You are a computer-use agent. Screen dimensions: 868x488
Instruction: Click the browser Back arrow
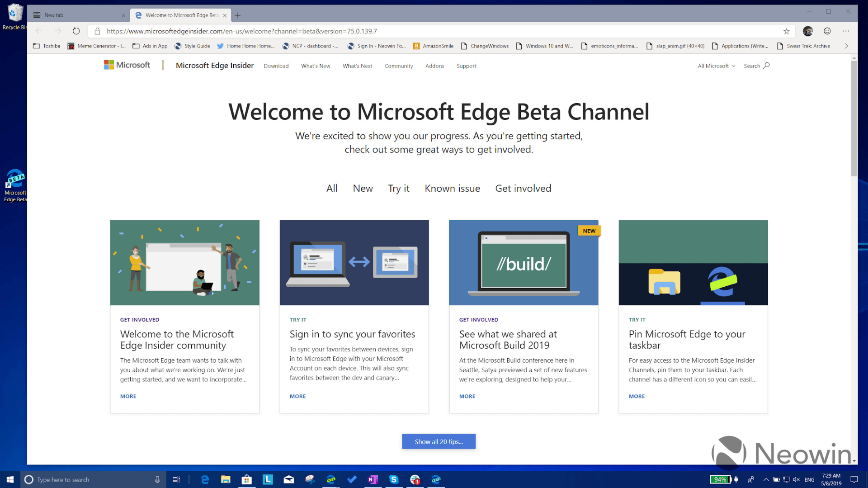click(39, 31)
